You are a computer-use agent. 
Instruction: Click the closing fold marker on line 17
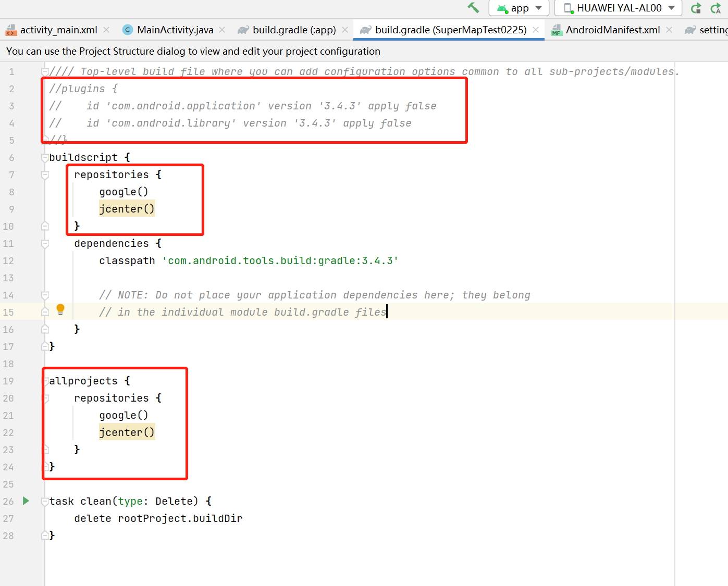coord(45,346)
